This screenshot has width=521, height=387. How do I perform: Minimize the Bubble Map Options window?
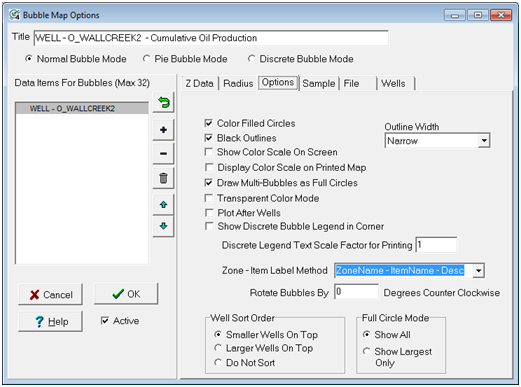tap(455, 15)
